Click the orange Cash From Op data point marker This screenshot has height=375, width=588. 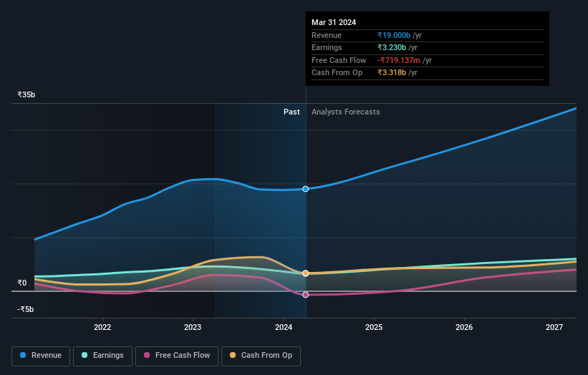coord(306,273)
